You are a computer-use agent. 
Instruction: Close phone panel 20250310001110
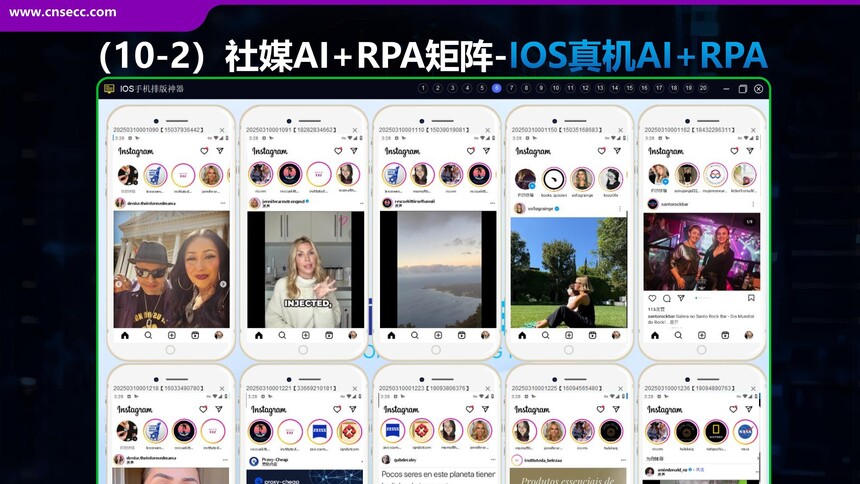(488, 130)
